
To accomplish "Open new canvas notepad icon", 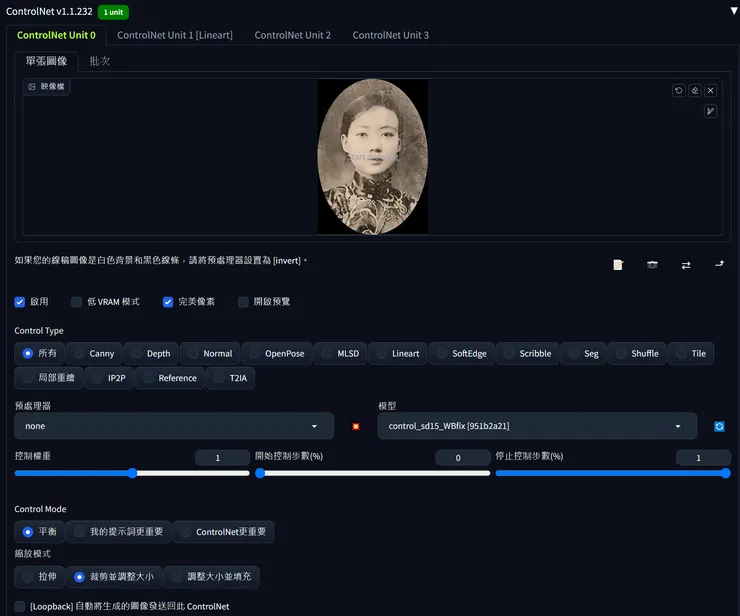I will pyautogui.click(x=618, y=265).
